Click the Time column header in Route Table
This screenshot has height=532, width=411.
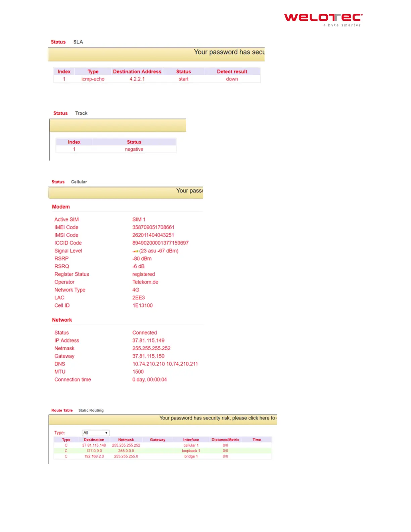257,440
